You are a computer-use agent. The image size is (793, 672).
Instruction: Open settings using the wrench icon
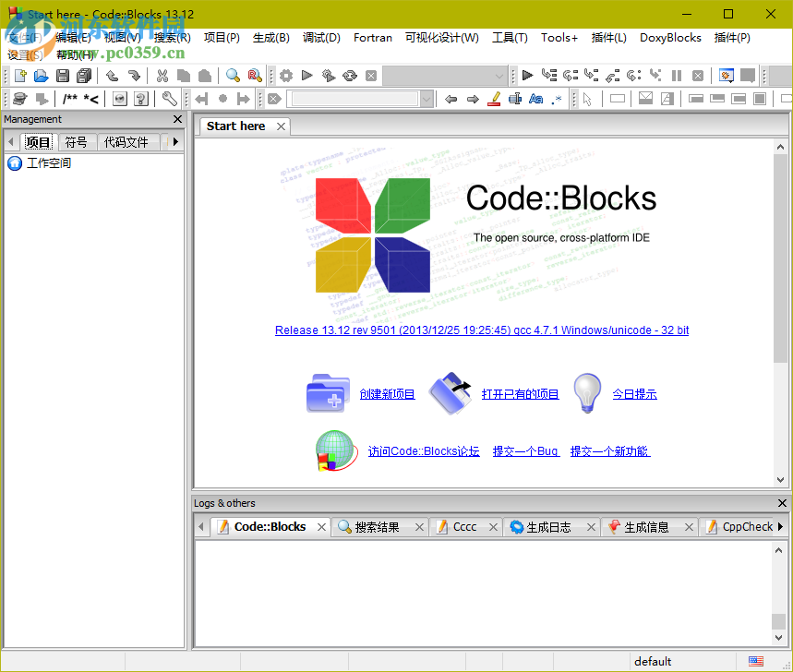click(x=169, y=99)
